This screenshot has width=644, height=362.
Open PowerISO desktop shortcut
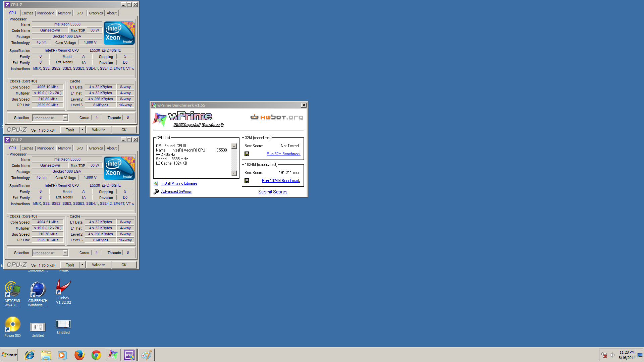click(12, 327)
